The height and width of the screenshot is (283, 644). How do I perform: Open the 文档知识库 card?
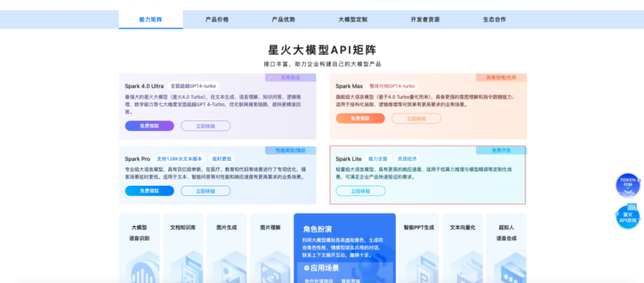click(183, 248)
